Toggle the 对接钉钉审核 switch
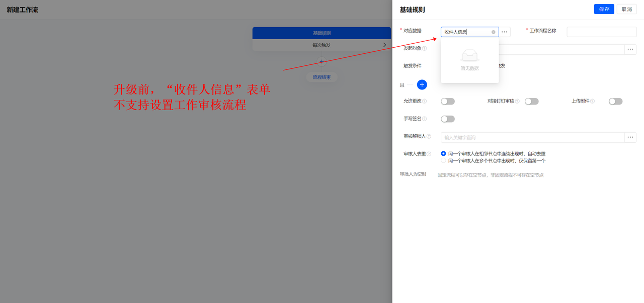 [531, 102]
